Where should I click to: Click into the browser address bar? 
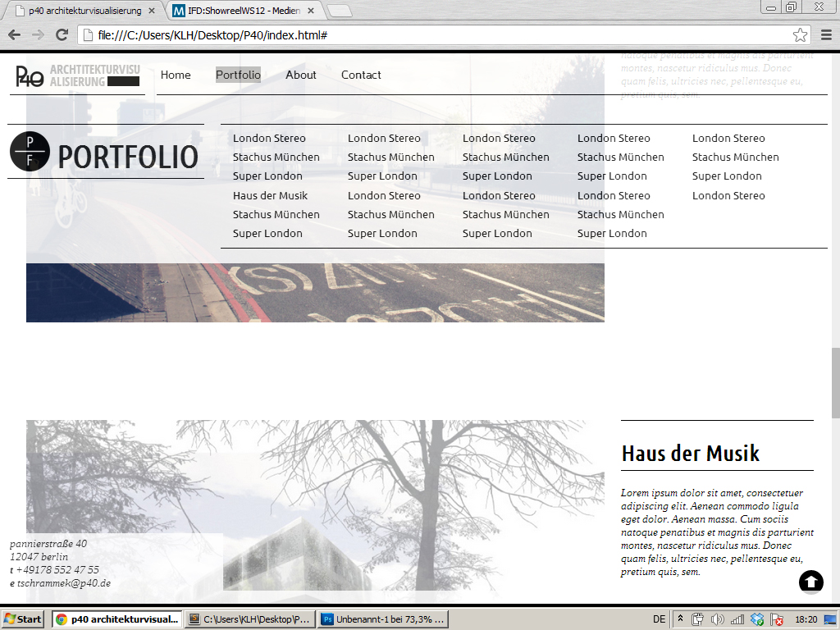[435, 35]
